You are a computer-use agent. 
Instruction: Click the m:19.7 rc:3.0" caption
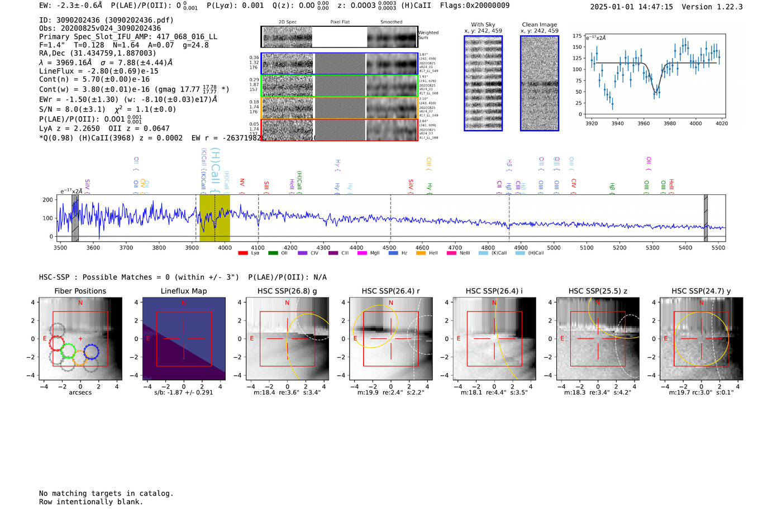pyautogui.click(x=702, y=392)
